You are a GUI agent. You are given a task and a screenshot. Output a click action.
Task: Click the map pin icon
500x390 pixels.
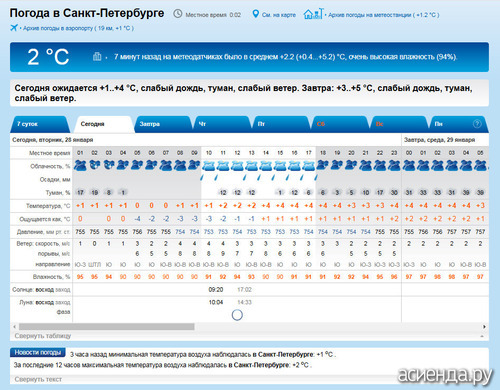tap(255, 14)
